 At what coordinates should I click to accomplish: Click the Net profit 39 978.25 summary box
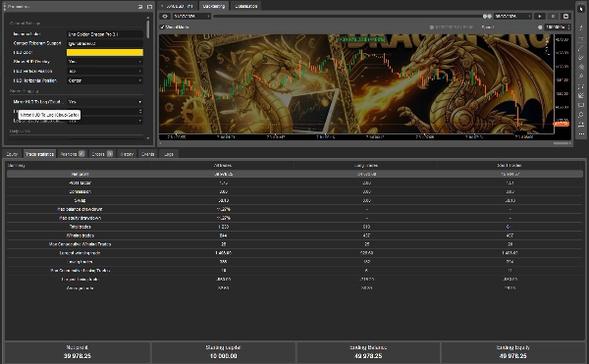click(x=78, y=352)
